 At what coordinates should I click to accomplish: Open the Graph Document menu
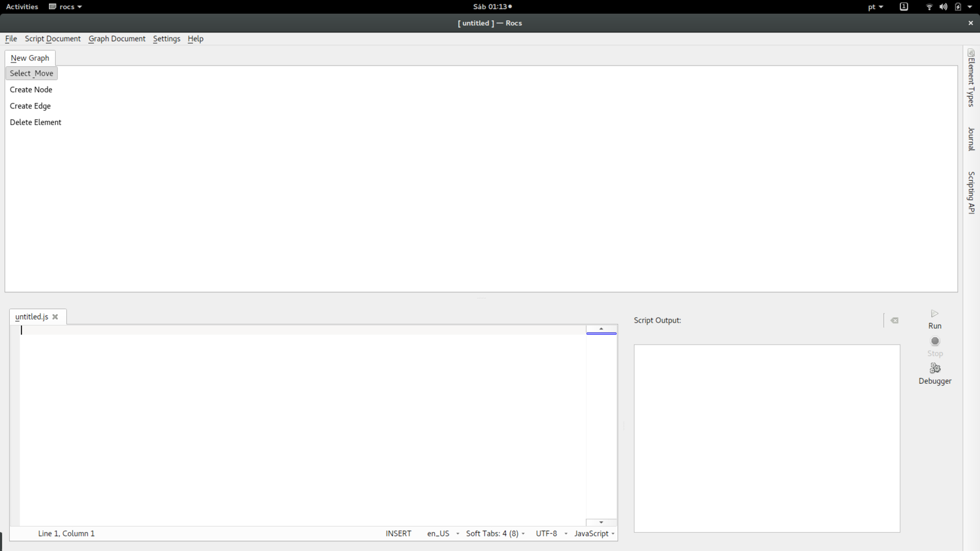coord(117,39)
